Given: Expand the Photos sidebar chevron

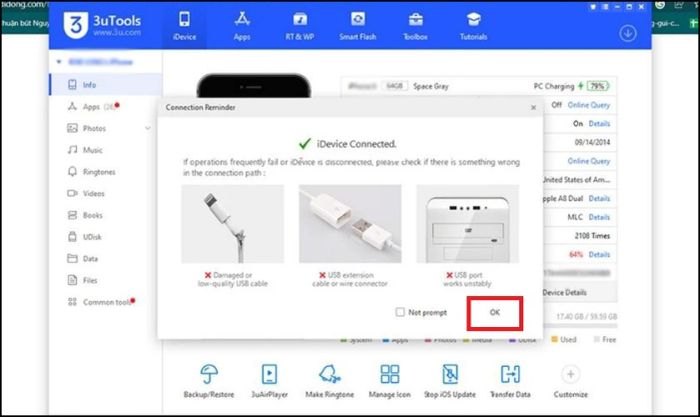Looking at the screenshot, I should pos(148,129).
